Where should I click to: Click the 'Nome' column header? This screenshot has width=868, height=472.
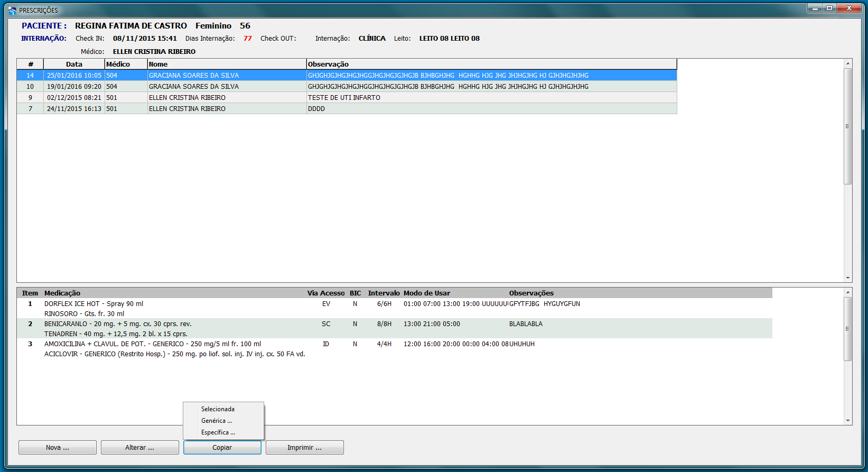pos(227,64)
